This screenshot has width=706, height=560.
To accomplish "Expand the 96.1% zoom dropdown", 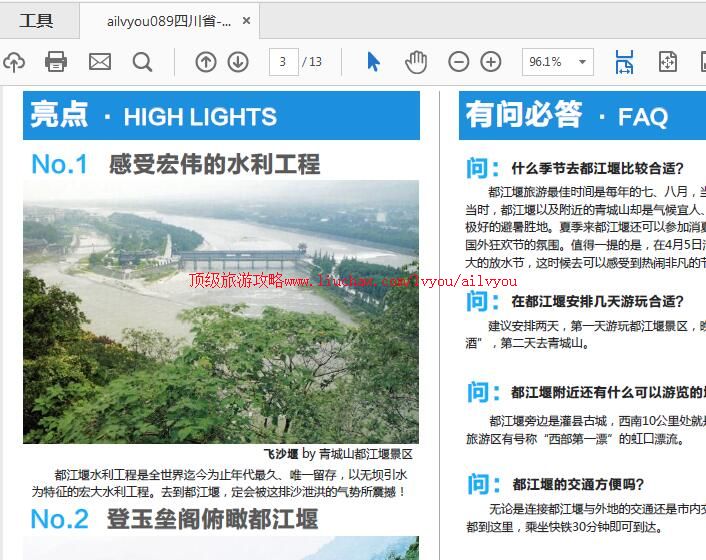I will tap(582, 62).
